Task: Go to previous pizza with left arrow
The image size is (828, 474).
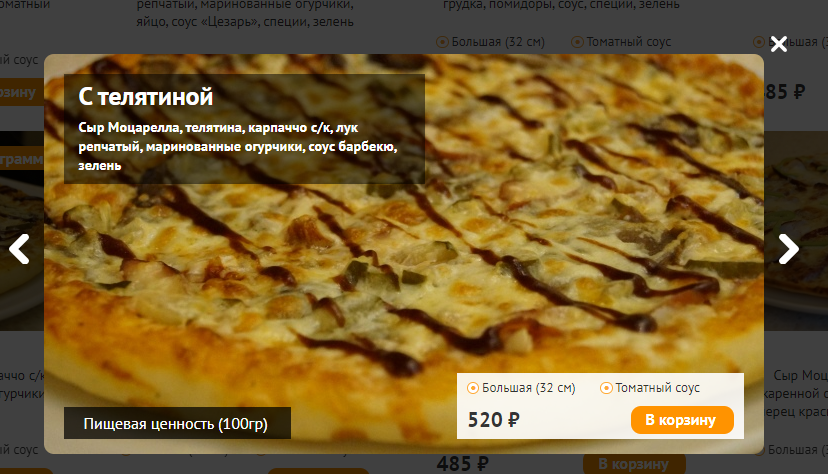Action: click(20, 249)
